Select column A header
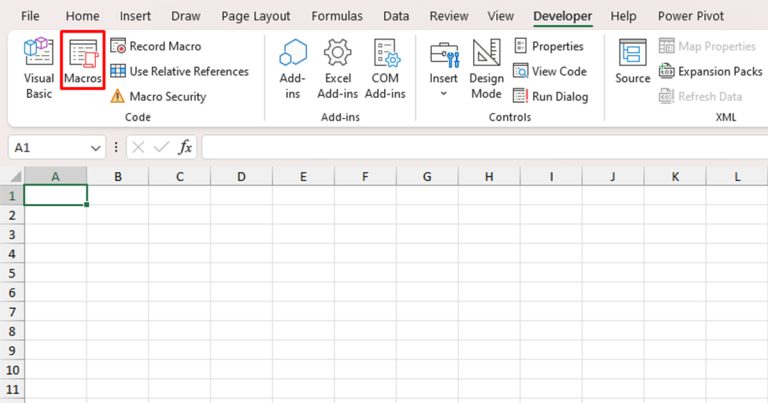The image size is (768, 403). (55, 177)
